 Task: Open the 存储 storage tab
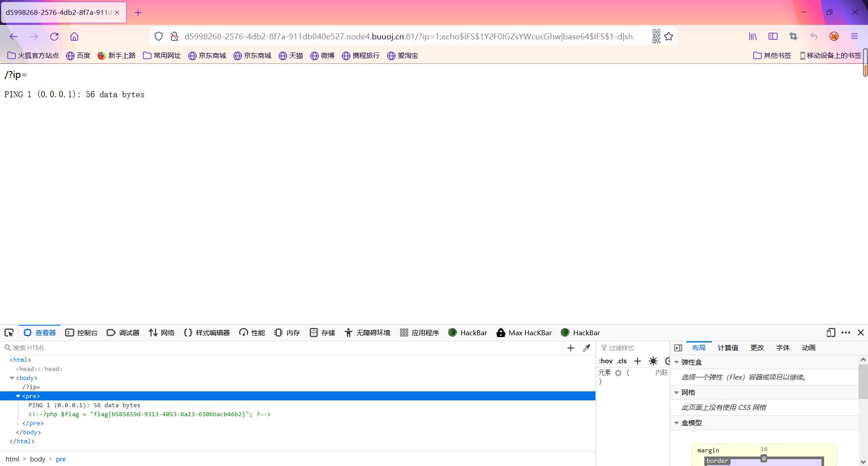point(322,333)
